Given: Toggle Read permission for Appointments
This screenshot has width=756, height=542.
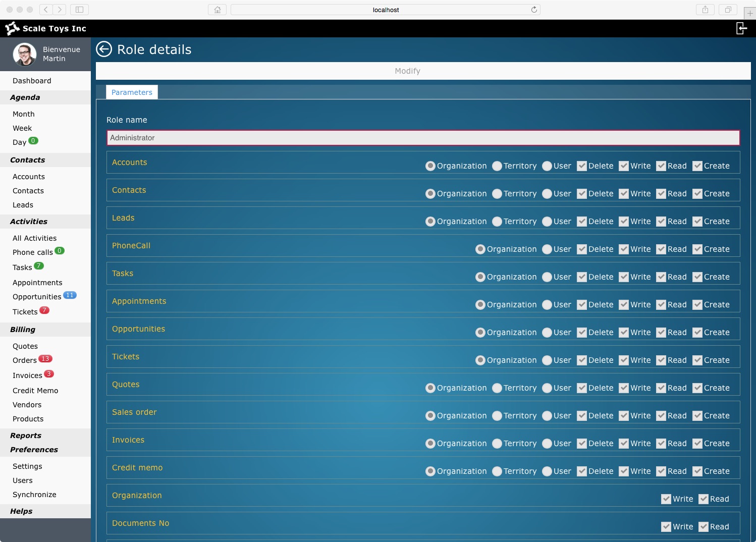Looking at the screenshot, I should [x=661, y=305].
